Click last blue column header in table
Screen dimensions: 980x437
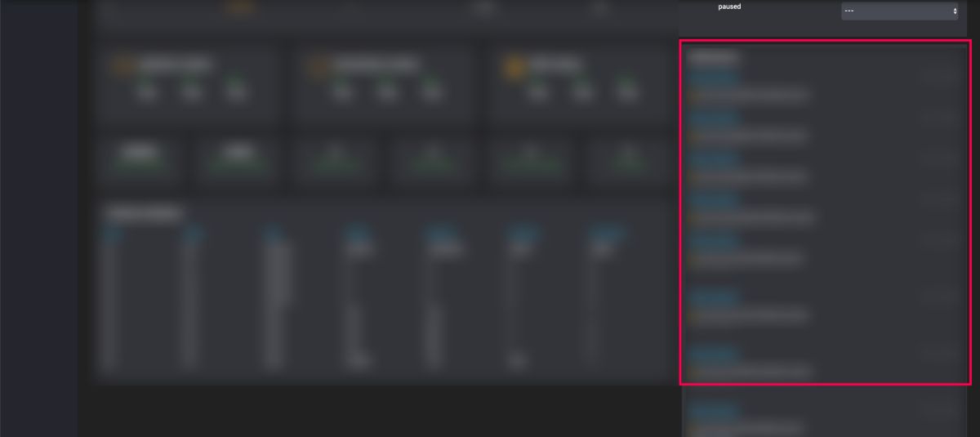click(607, 235)
